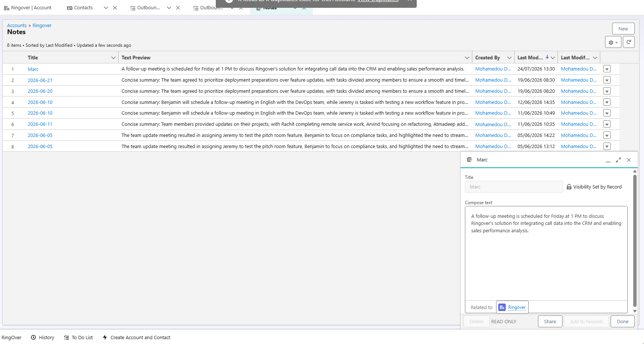Screen dimensions: 644x344
Task: Minimize the Marc note composer
Action: (608, 160)
